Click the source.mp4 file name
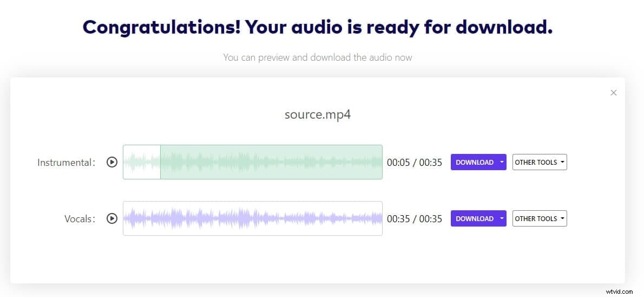Image resolution: width=644 pixels, height=297 pixels. coord(318,115)
